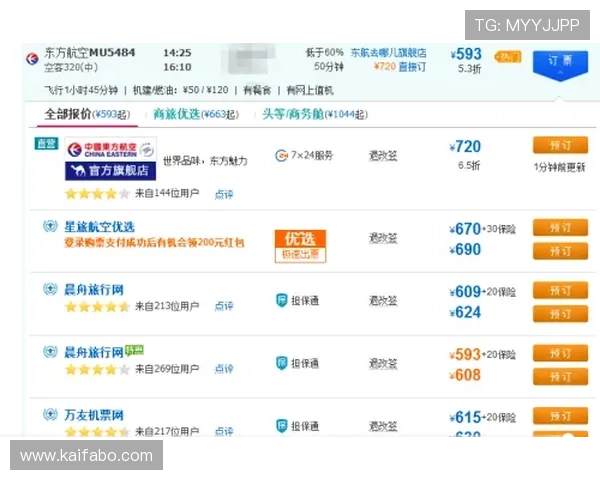This screenshot has width=600, height=480.
Task: Book the ¥608 fare
Action: [560, 376]
